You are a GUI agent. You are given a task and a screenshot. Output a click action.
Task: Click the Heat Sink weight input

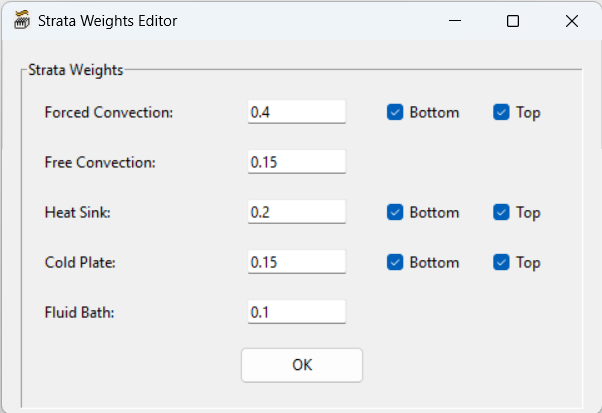tap(296, 212)
